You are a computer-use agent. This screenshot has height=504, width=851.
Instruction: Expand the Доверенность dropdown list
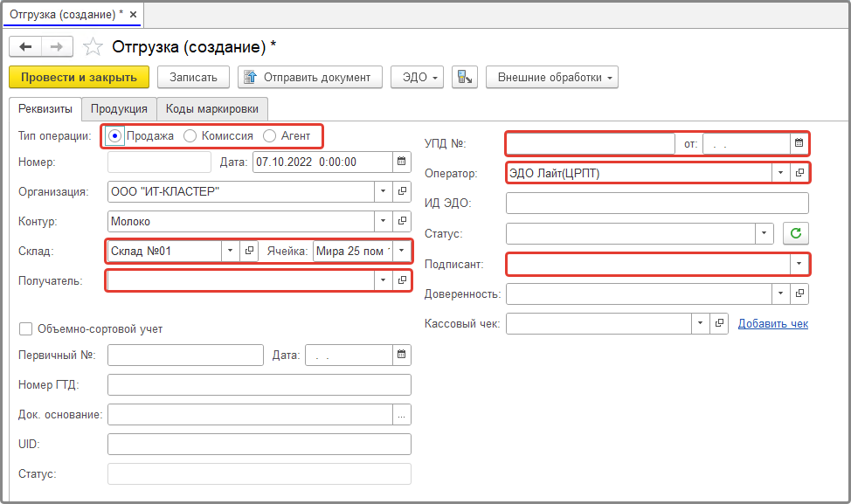coord(780,293)
